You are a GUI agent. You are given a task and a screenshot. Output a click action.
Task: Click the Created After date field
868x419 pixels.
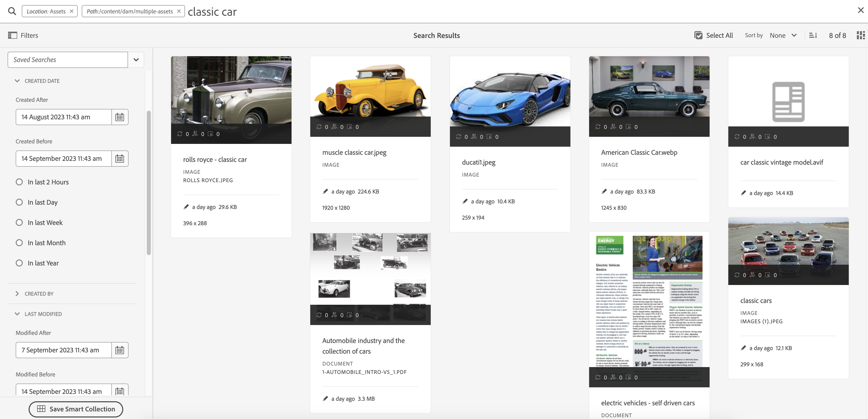(64, 117)
